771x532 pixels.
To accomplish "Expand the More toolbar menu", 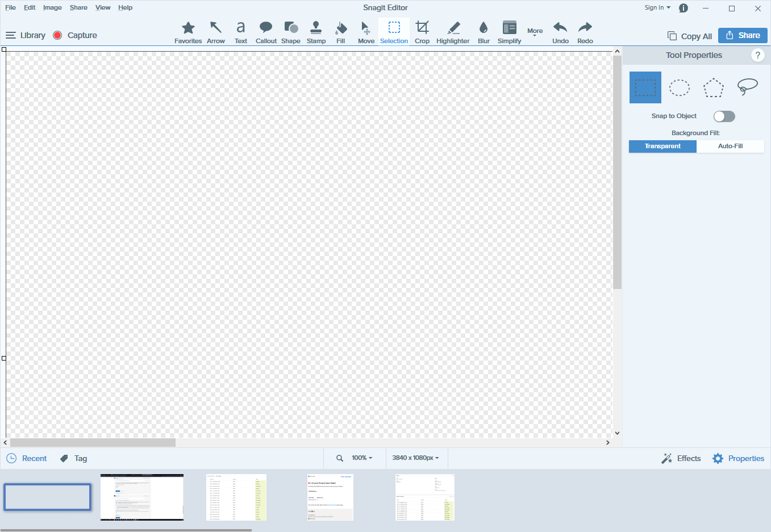I will (x=535, y=32).
